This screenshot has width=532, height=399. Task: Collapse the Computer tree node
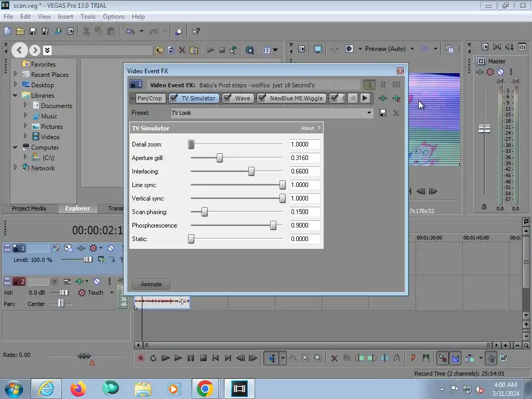pyautogui.click(x=15, y=147)
